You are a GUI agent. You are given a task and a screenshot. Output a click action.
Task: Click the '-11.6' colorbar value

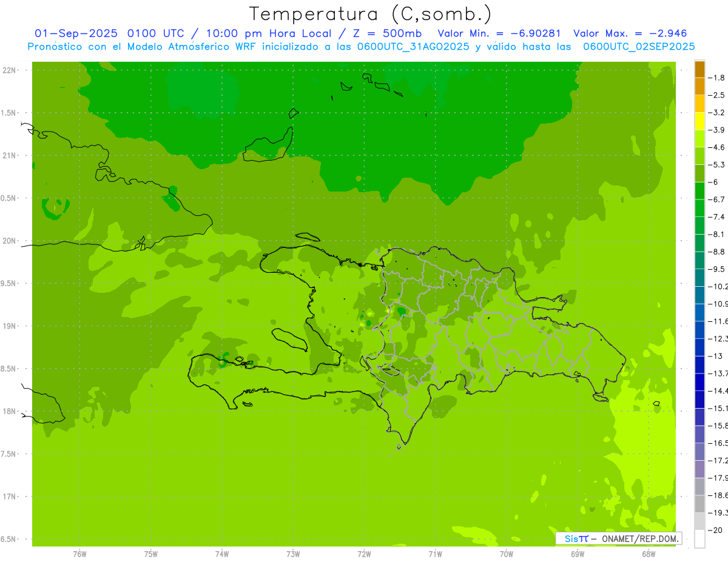(x=718, y=321)
